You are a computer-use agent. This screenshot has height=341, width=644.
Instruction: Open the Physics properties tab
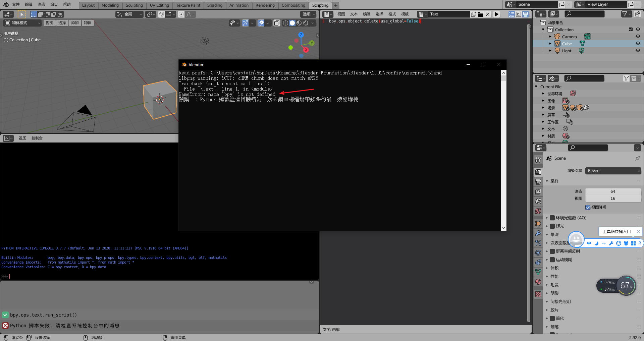538,252
